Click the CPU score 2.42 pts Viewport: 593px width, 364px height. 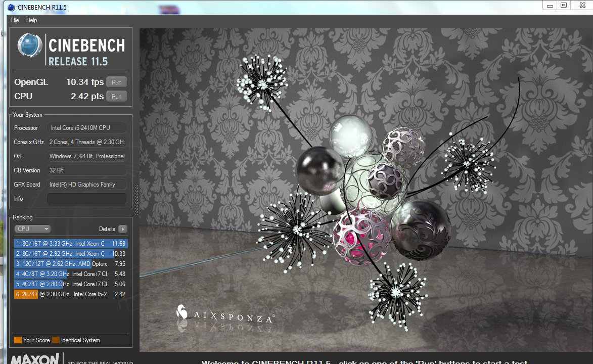(87, 97)
